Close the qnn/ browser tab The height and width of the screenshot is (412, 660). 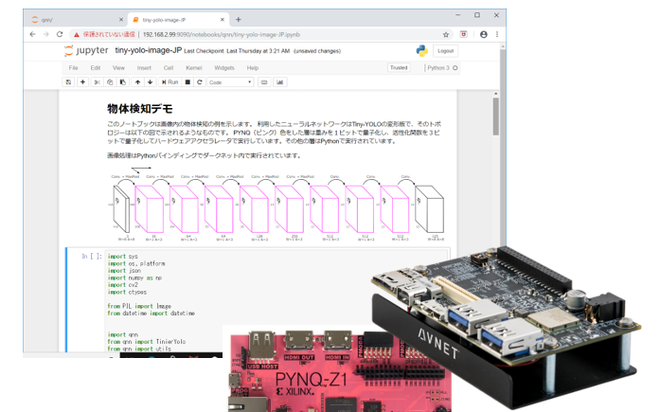click(121, 20)
